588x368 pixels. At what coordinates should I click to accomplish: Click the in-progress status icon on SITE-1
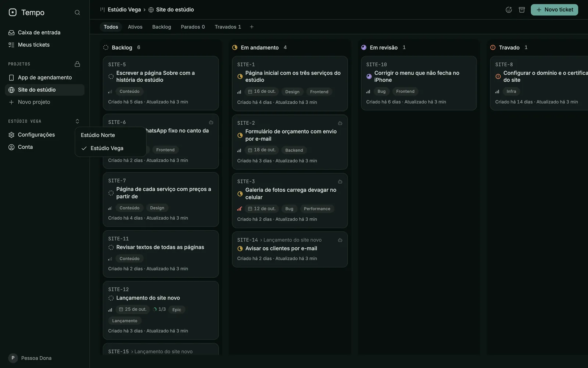coord(240,77)
